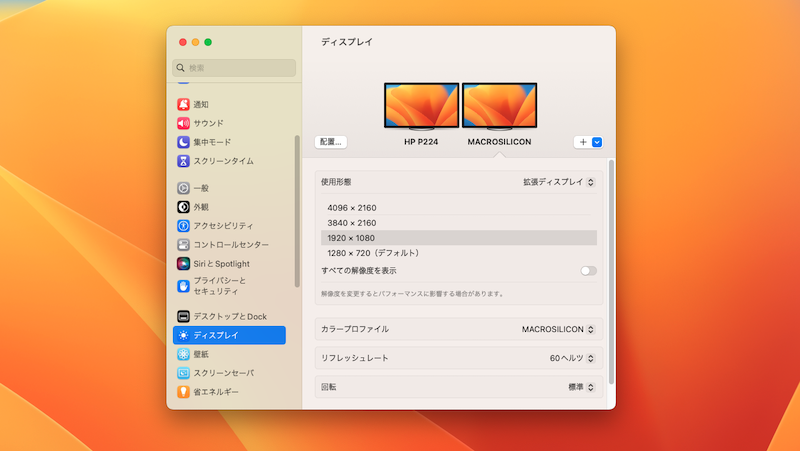Open the 壁紙 wallpaper icon

click(x=183, y=354)
